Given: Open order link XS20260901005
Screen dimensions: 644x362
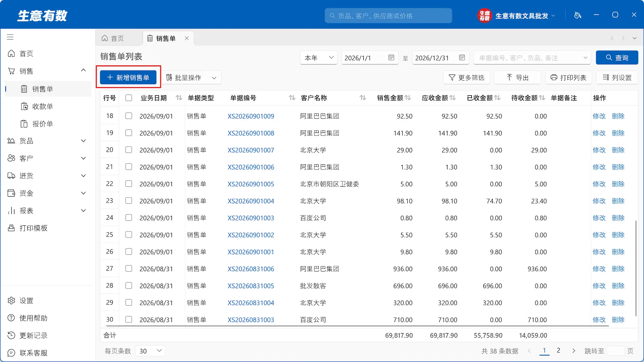Looking at the screenshot, I should point(251,184).
